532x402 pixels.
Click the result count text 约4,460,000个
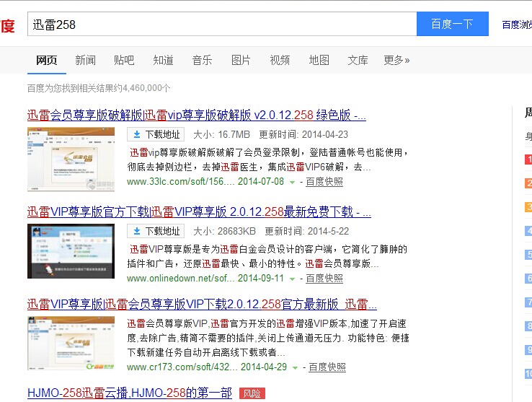tap(141, 88)
